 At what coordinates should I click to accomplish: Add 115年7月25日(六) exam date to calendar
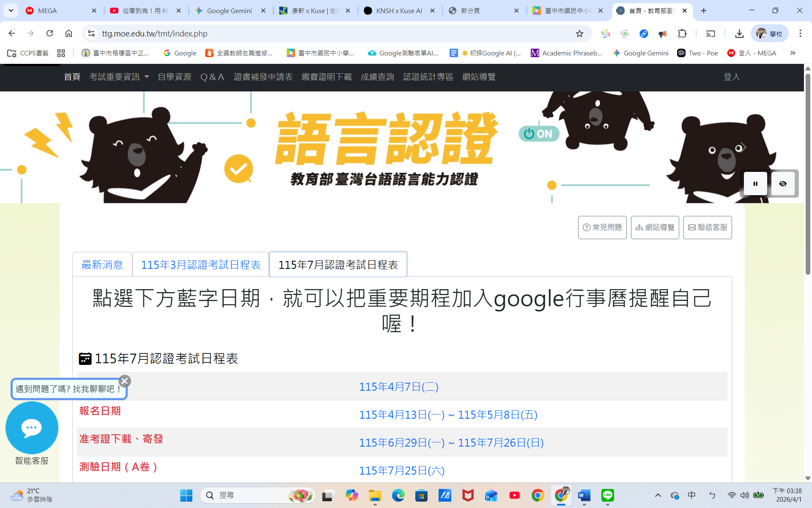tap(401, 470)
